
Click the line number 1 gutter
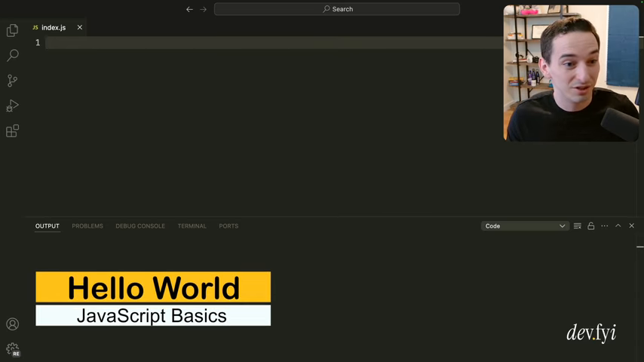[38, 43]
